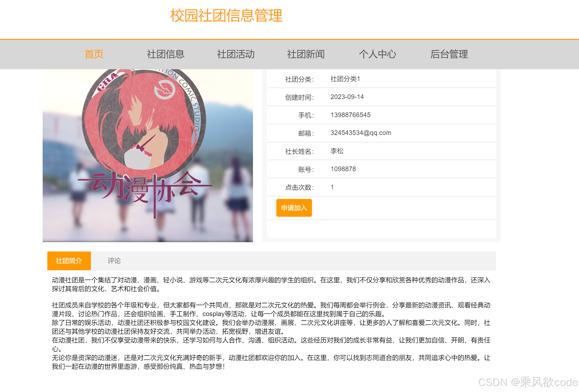Viewport: 579px width, 392px height.
Task: Click the site title 校园社团信息管理
Action: 226,16
